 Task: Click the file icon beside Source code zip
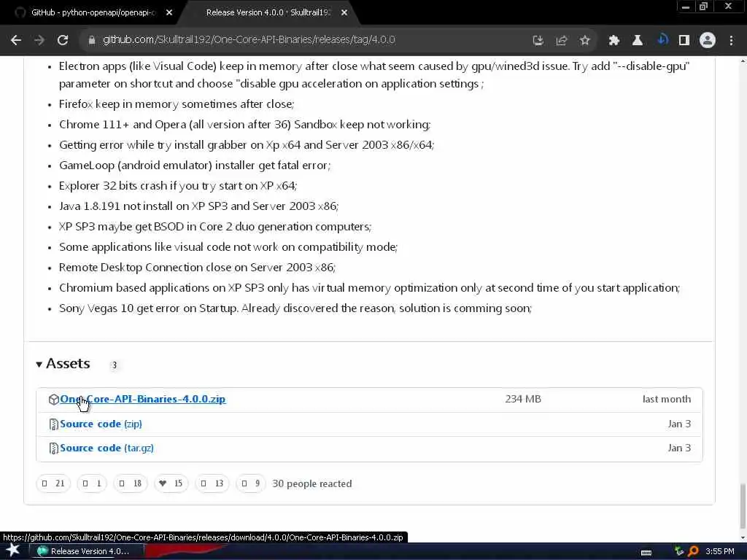53,424
